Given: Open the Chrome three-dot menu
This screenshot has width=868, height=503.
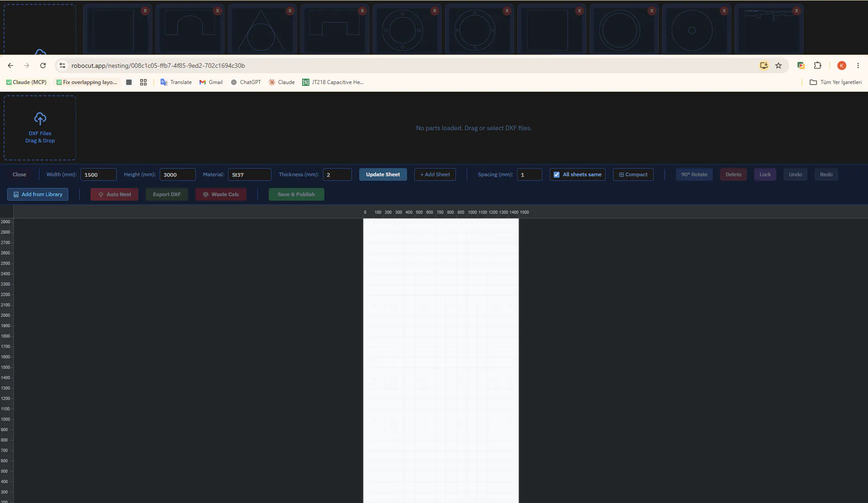Looking at the screenshot, I should pos(858,66).
